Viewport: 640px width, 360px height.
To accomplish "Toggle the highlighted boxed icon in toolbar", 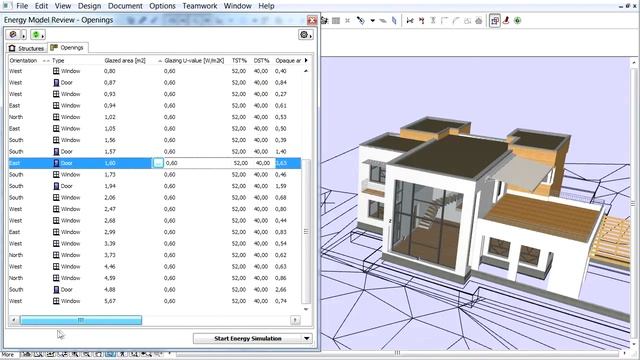I will (495, 20).
